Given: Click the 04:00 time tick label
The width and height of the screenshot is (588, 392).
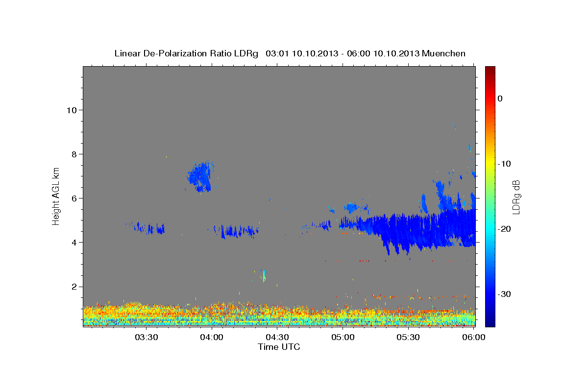Looking at the screenshot, I should (212, 338).
